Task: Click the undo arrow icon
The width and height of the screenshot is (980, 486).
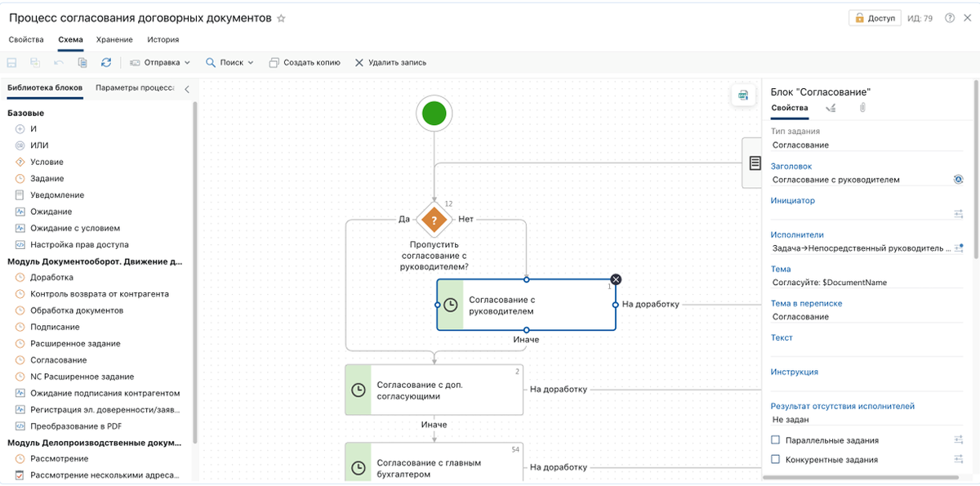Action: 59,62
